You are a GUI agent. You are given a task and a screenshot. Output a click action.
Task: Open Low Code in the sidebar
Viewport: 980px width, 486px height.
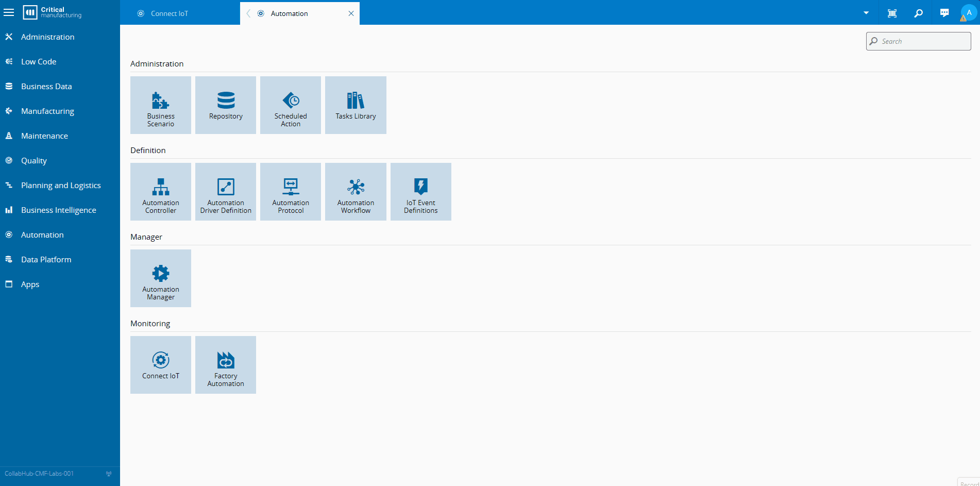tap(60, 62)
